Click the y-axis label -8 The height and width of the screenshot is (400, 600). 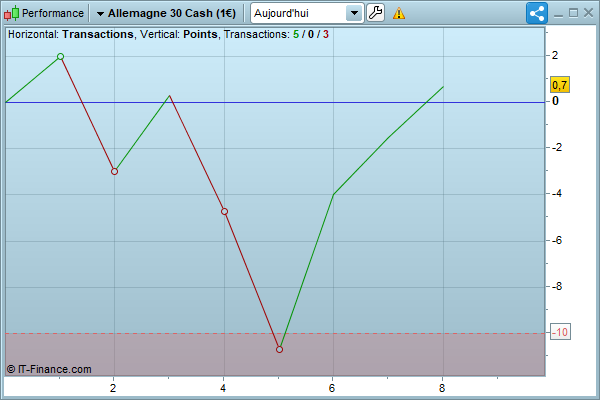(x=557, y=286)
